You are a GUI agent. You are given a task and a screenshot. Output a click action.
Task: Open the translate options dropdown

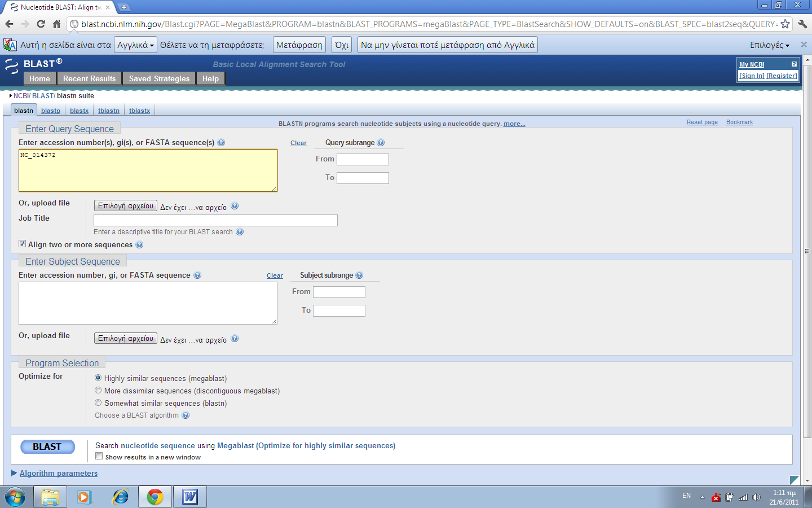770,45
